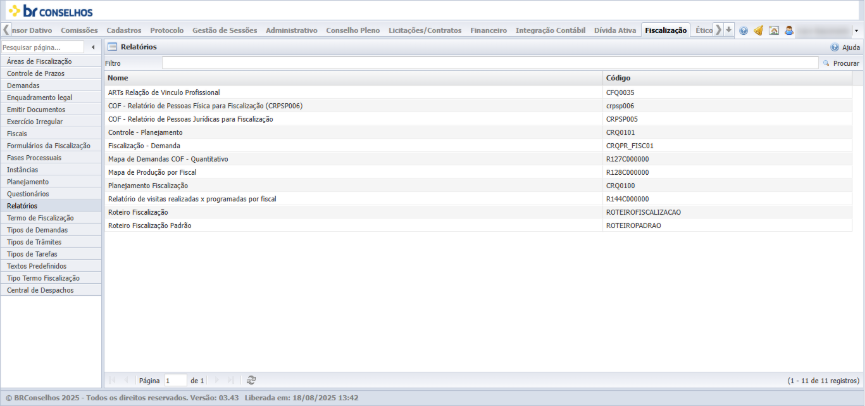Image resolution: width=865 pixels, height=406 pixels.
Task: Select row ARTs Relação de Vinculo Profissional
Action: (478, 93)
